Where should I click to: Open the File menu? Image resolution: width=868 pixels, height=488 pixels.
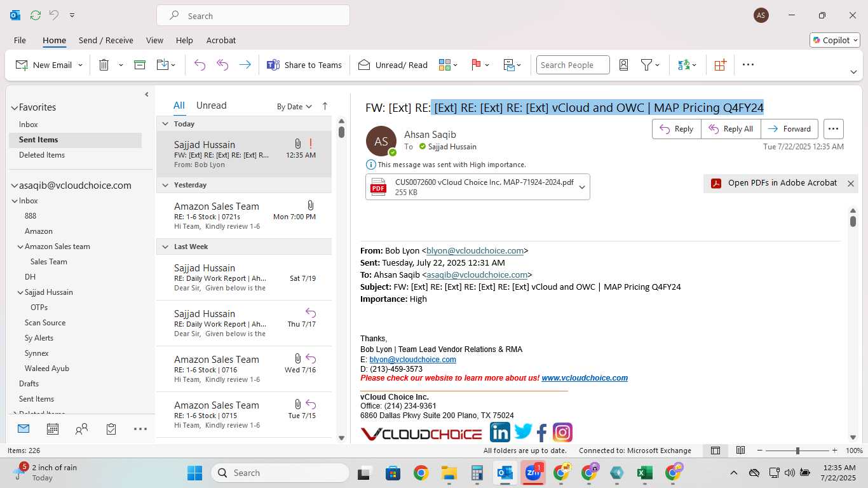20,40
